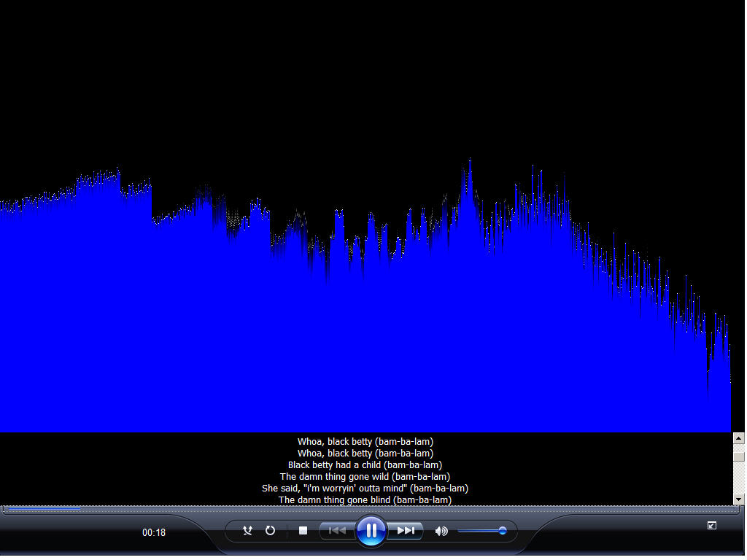This screenshot has height=560, width=747.
Task: Click the lyrics scrollbar up arrow
Action: (738, 438)
